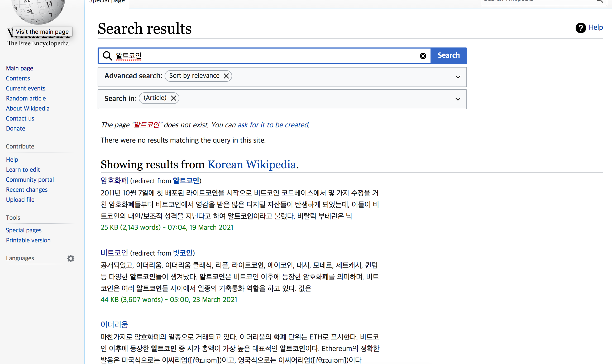This screenshot has width=612, height=364.
Task: Click the Help question mark icon
Action: pyautogui.click(x=581, y=28)
